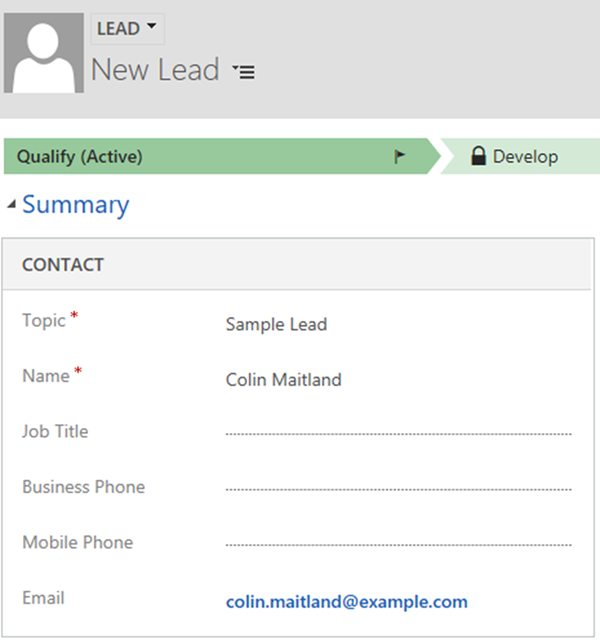Edit the Name field Colin Maitland

[x=284, y=380]
